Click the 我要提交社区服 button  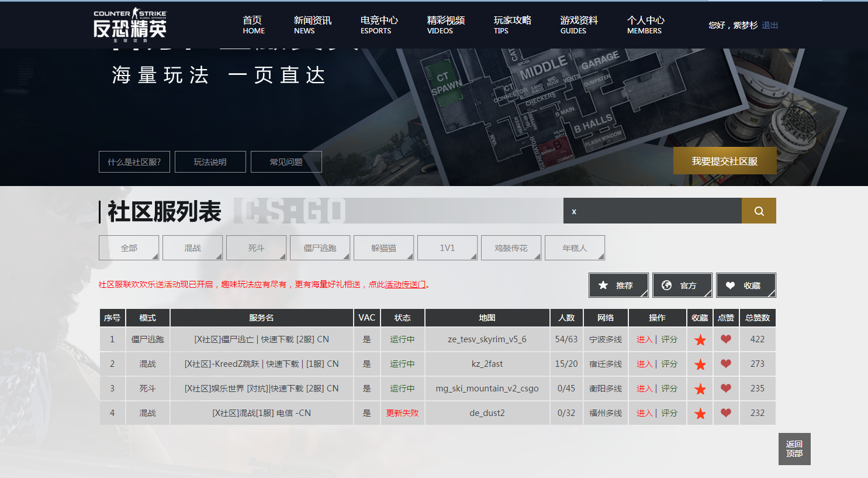click(725, 160)
